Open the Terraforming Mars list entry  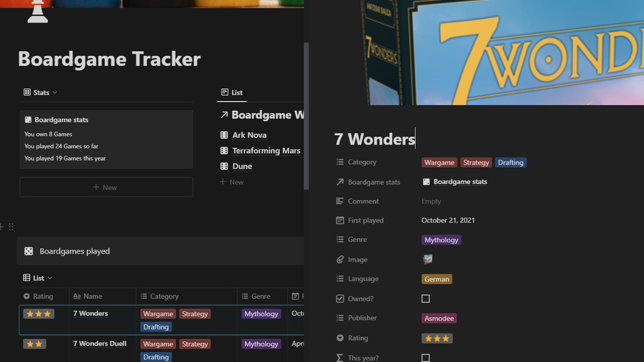point(266,151)
